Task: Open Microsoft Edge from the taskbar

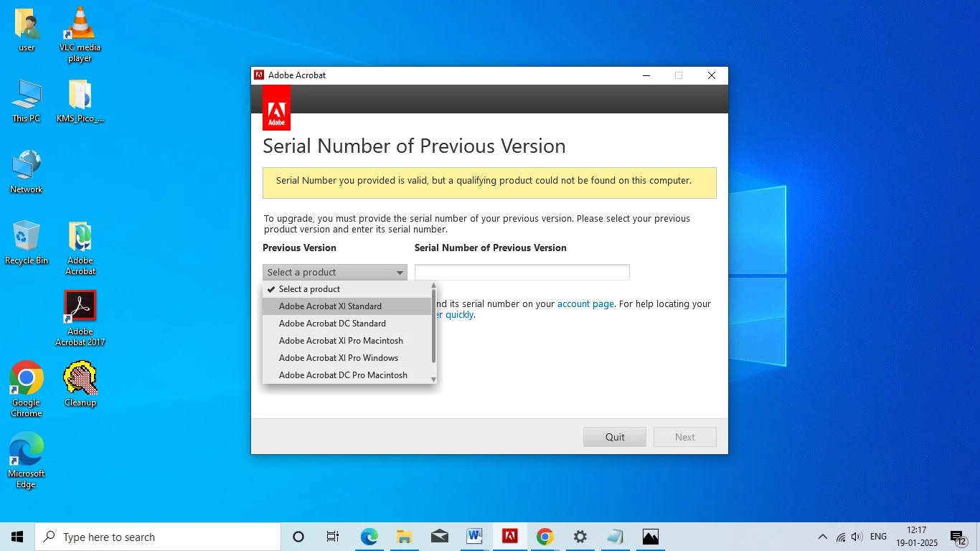Action: [369, 537]
